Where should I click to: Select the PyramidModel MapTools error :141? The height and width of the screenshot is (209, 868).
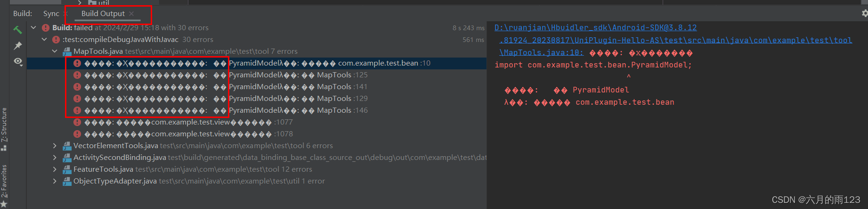tap(257, 87)
